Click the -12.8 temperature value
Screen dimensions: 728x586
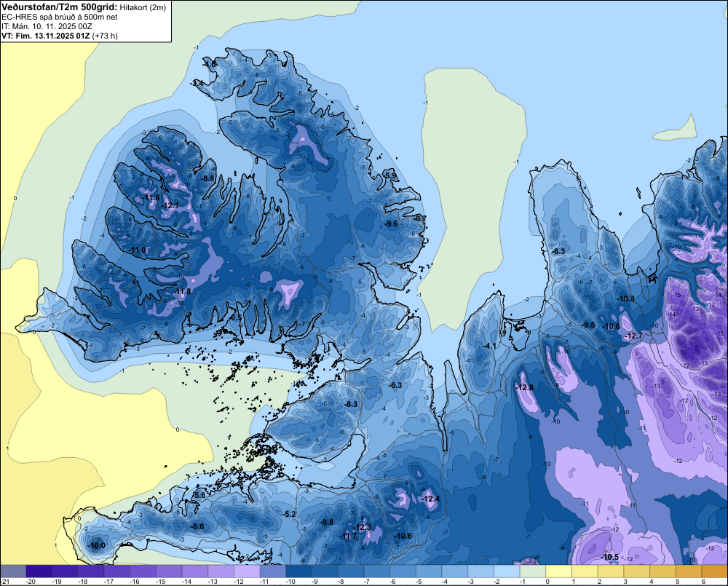point(525,388)
